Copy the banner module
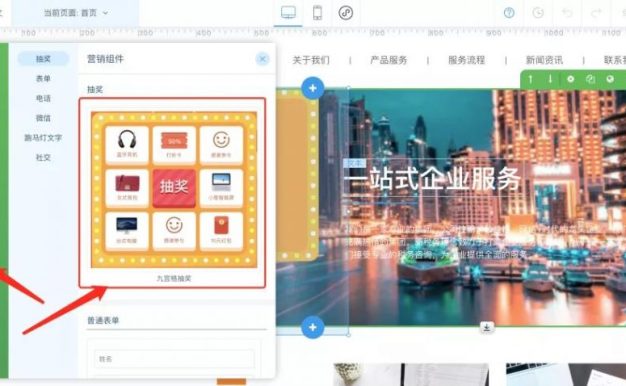 pos(590,79)
